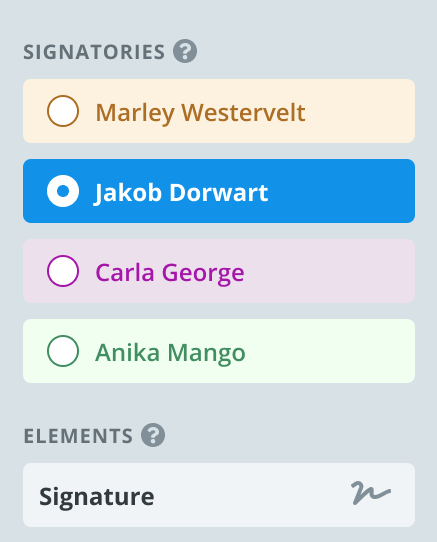Click the Signature element label
Image resolution: width=437 pixels, height=542 pixels.
[x=97, y=497]
